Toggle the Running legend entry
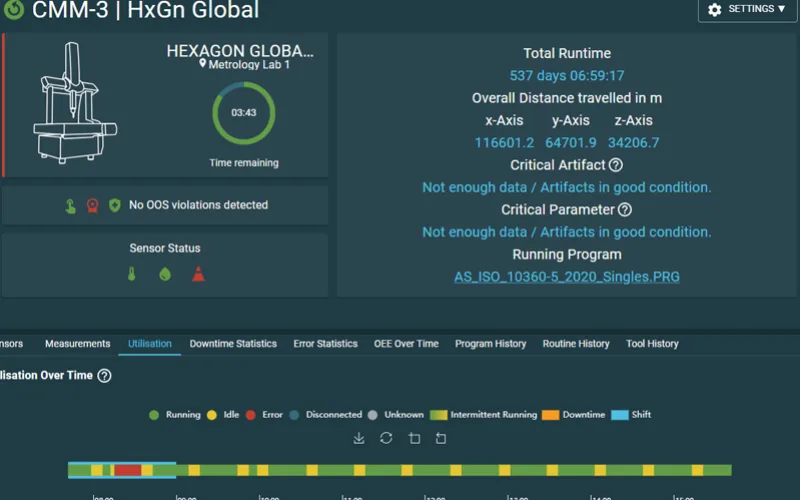 point(175,415)
